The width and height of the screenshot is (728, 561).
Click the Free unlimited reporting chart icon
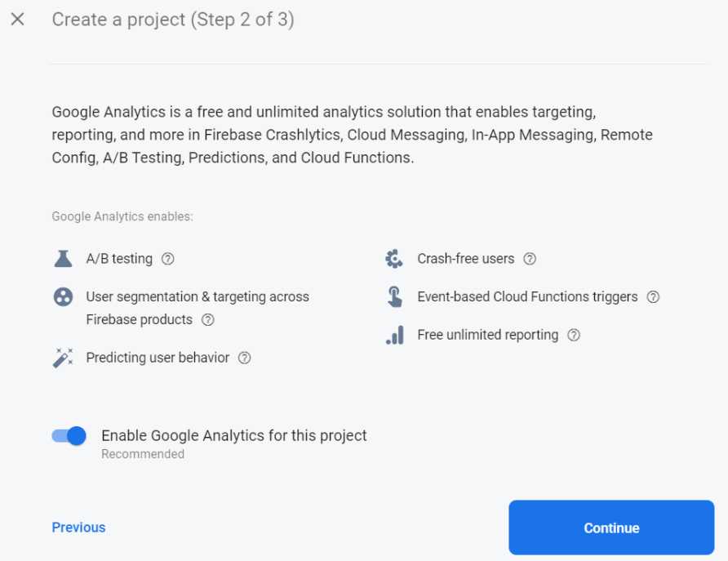(x=393, y=335)
